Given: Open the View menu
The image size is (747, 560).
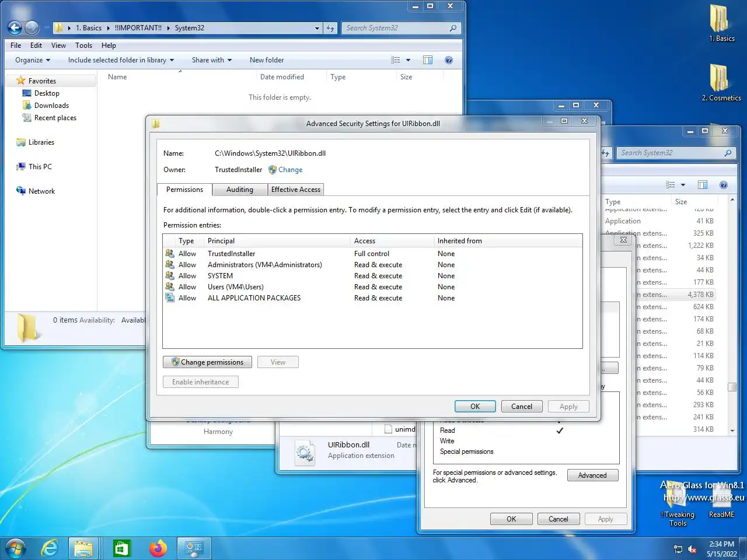Looking at the screenshot, I should [58, 45].
